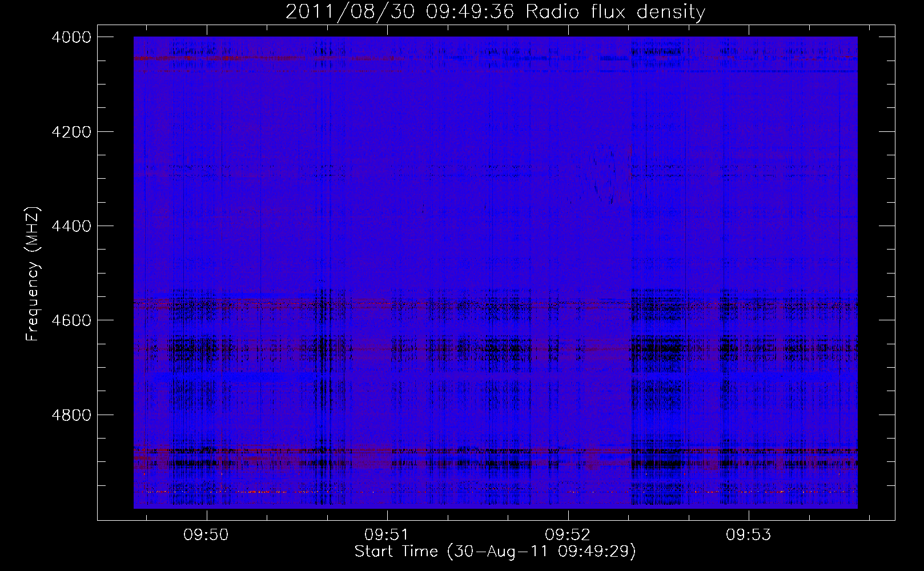The image size is (924, 571).
Task: Click the 09:53 time tick label
Action: 748,535
